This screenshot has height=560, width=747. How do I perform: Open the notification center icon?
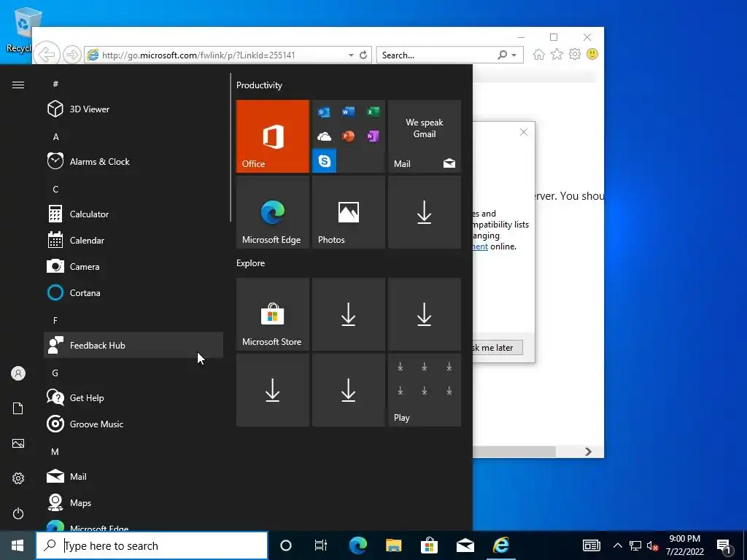(x=724, y=546)
